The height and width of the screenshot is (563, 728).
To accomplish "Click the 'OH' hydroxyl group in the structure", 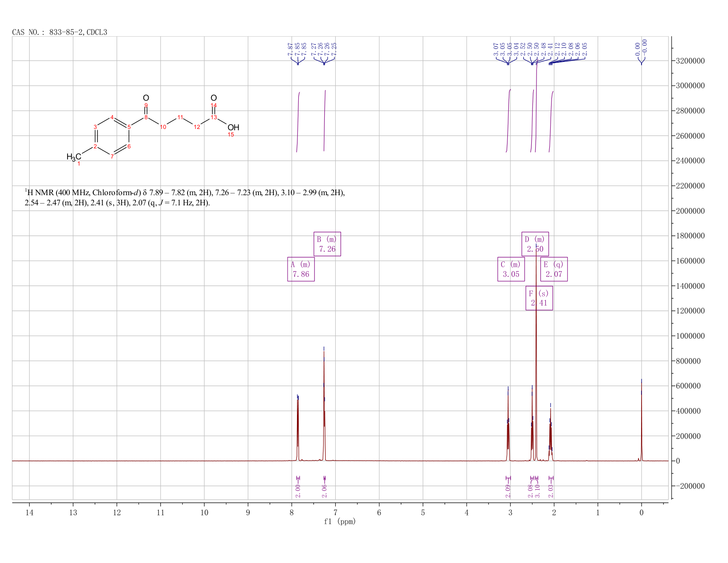I will click(233, 128).
